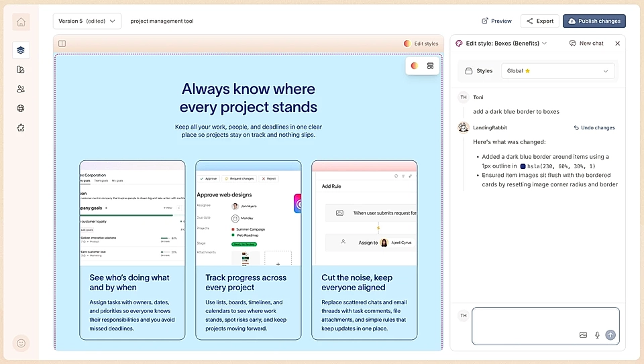This screenshot has height=364, width=644.
Task: Click the floating color style circle icon
Action: pyautogui.click(x=415, y=66)
